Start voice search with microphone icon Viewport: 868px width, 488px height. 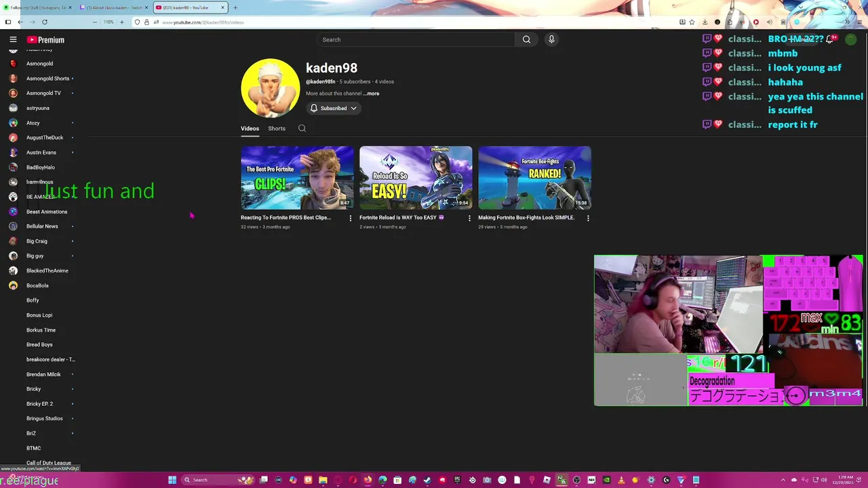551,39
